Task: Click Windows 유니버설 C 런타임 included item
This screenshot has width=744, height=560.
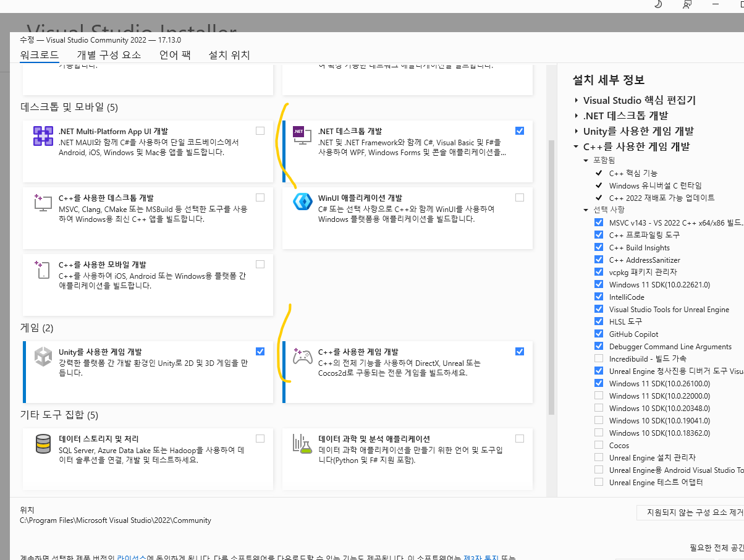Action: tap(655, 185)
